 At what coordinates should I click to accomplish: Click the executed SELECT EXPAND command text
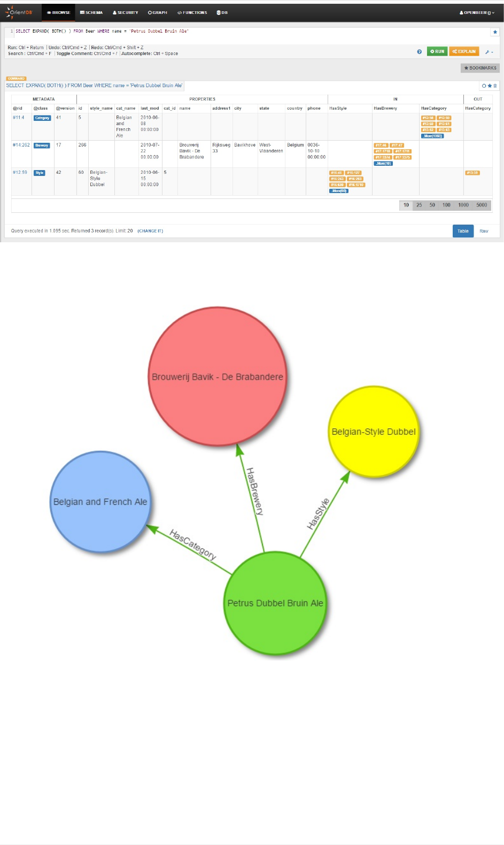tap(94, 86)
